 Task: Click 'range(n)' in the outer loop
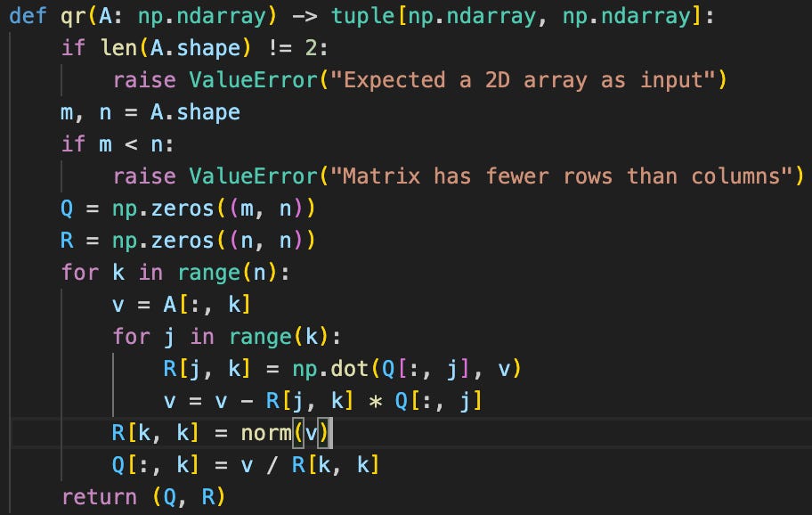click(x=228, y=273)
